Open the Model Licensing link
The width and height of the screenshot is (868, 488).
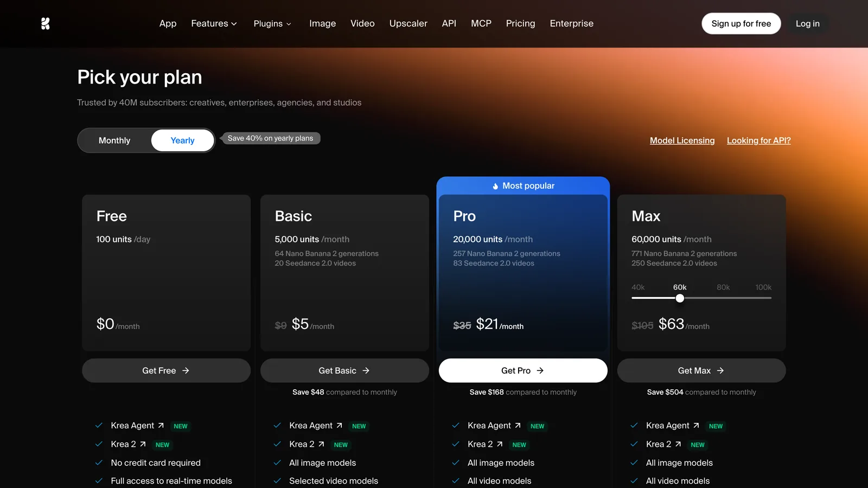click(682, 140)
